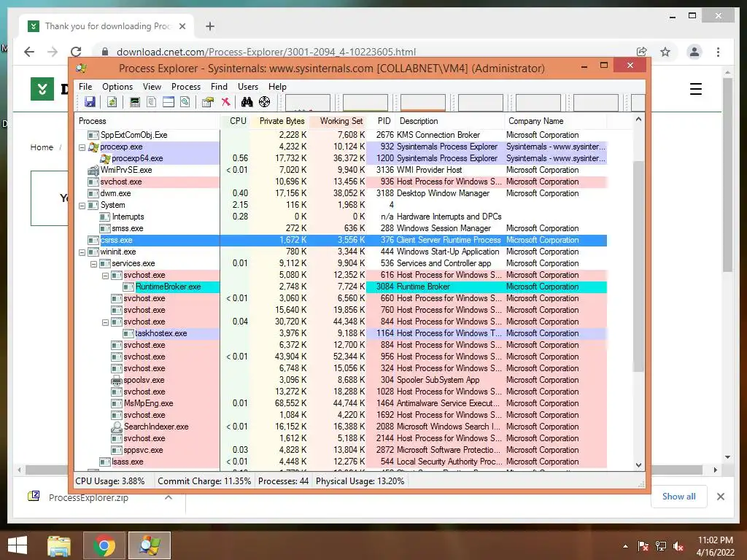
Task: Collapse the wininit.exe tree node
Action: (x=82, y=252)
